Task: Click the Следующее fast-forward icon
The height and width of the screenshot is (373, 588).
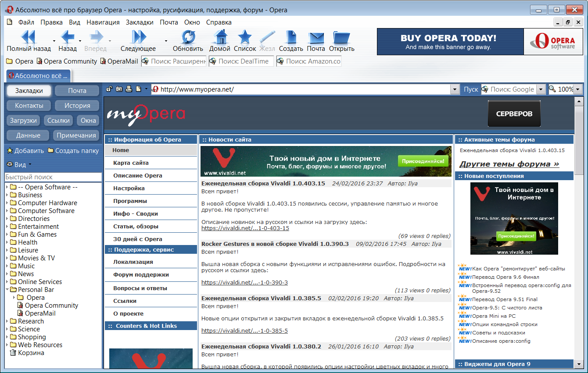Action: point(139,37)
